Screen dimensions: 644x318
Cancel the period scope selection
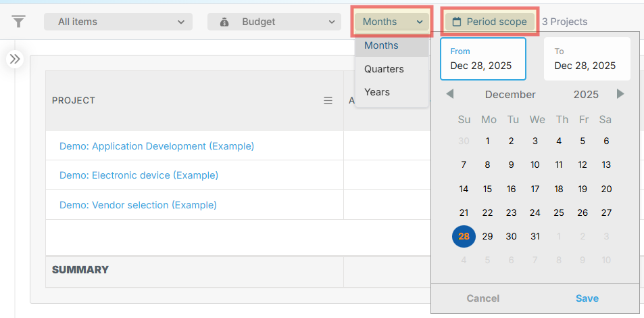(x=483, y=298)
